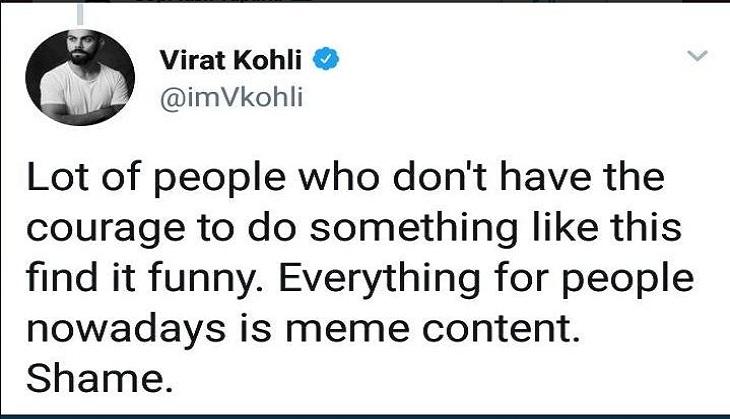The image size is (730, 419).
Task: Click the word 'Shame.' in the tweet
Action: tap(96, 378)
